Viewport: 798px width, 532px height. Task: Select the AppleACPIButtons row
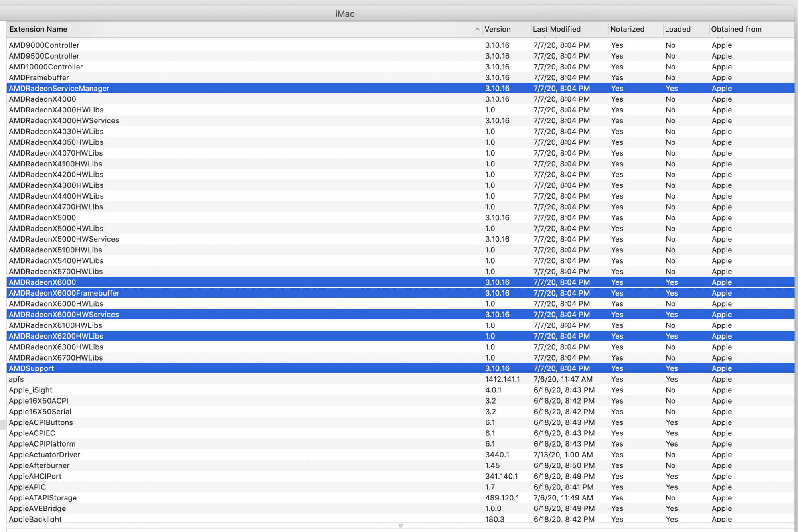(41, 422)
